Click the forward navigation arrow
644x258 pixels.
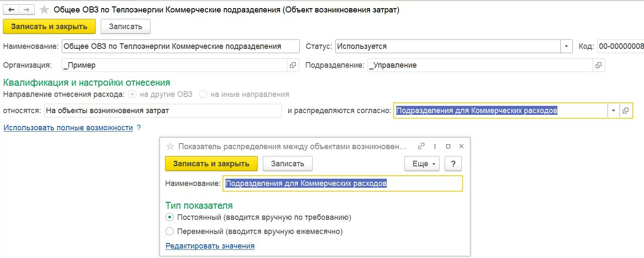click(x=27, y=9)
